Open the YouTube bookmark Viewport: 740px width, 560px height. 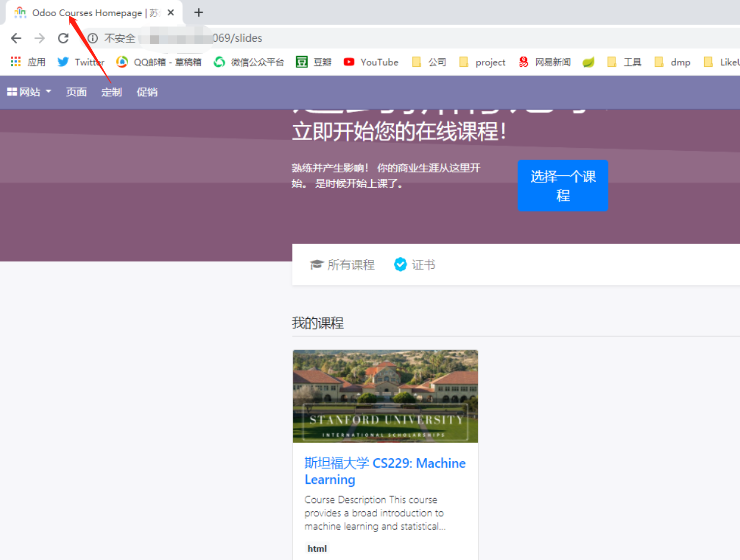pyautogui.click(x=371, y=62)
